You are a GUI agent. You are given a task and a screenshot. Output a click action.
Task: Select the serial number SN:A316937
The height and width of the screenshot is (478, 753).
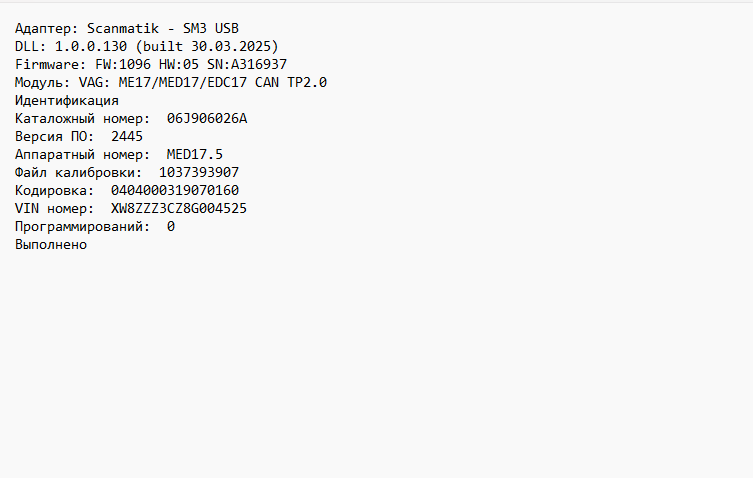click(x=247, y=64)
